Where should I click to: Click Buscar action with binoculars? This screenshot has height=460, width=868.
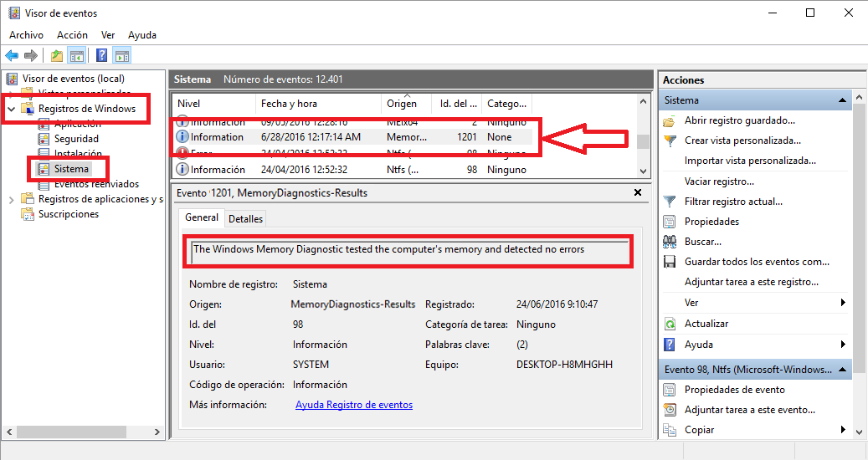pos(702,242)
